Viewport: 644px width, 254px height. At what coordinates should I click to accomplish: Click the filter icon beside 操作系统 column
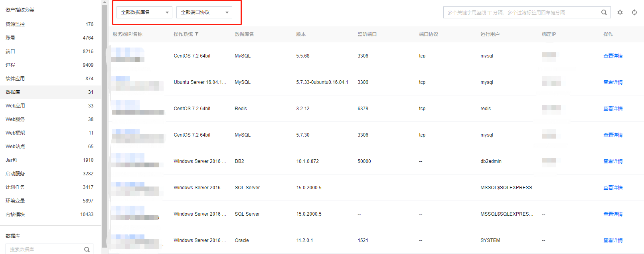(x=197, y=34)
